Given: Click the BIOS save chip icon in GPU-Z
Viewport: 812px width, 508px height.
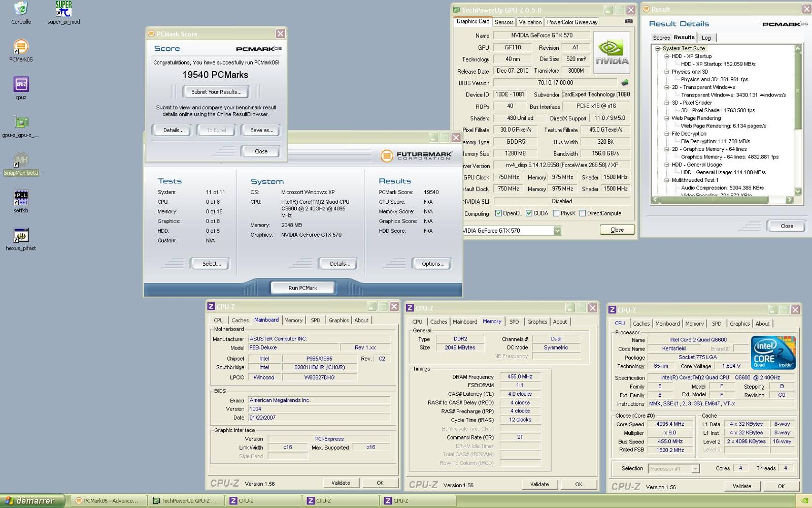Looking at the screenshot, I should point(625,82).
